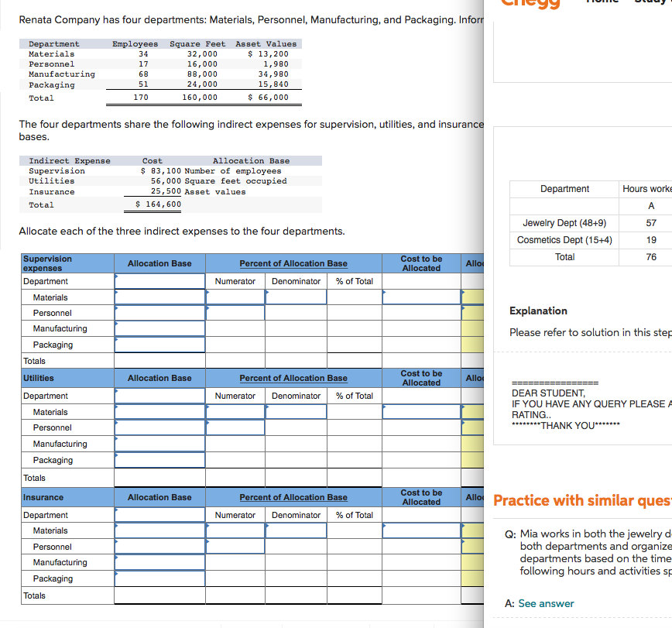Viewport: 672px width, 628px height.
Task: Select Utilities Packaging allocation base field
Action: coord(159,460)
